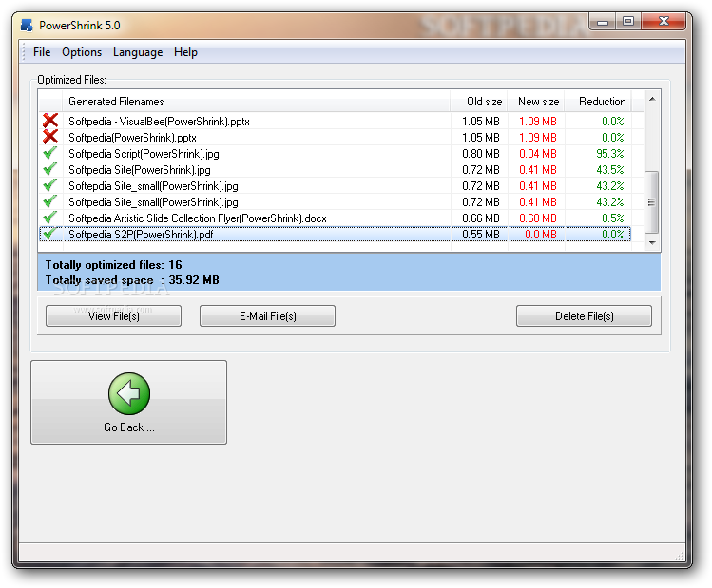
Task: Click green check beside Softepdia Site_small jpg
Action: [50, 185]
